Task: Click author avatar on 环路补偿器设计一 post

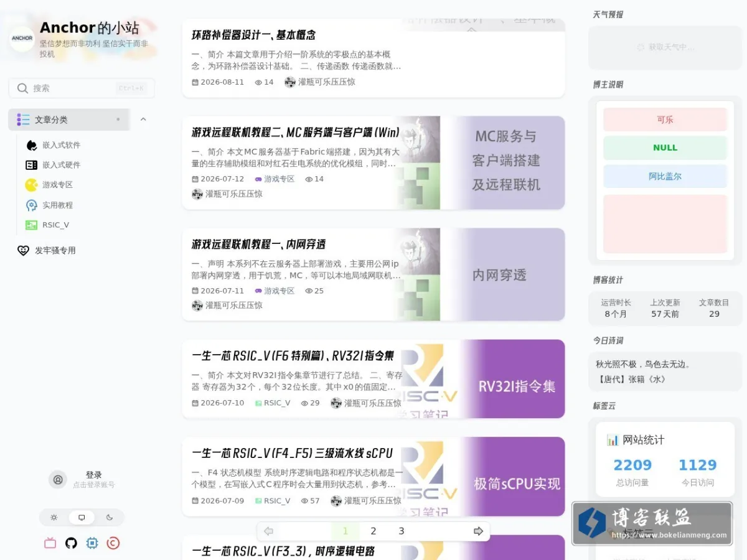Action: click(290, 82)
